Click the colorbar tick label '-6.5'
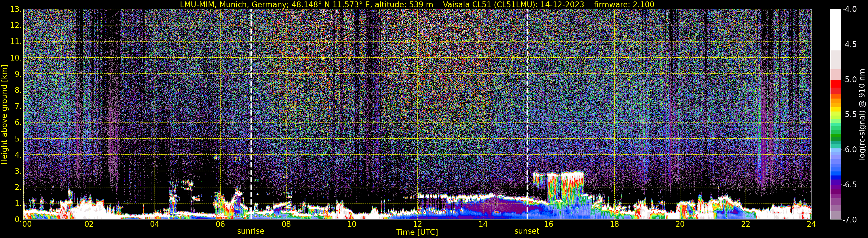 (849, 184)
